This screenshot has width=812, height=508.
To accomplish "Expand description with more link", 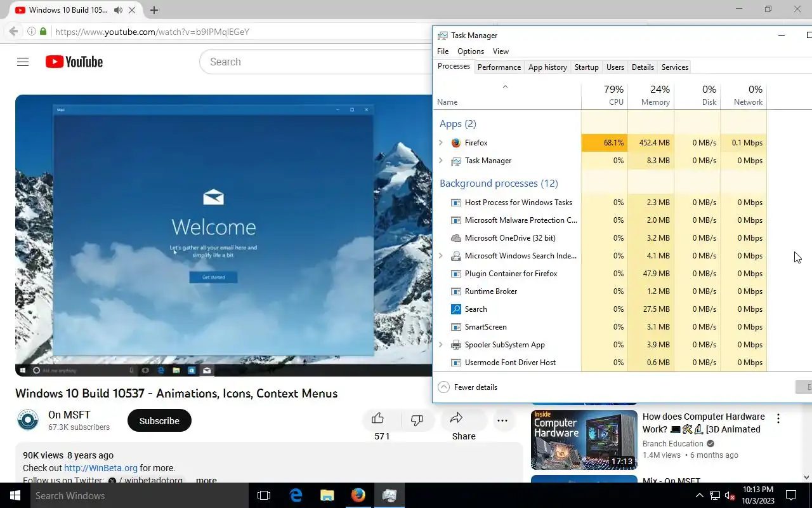I will [206, 480].
